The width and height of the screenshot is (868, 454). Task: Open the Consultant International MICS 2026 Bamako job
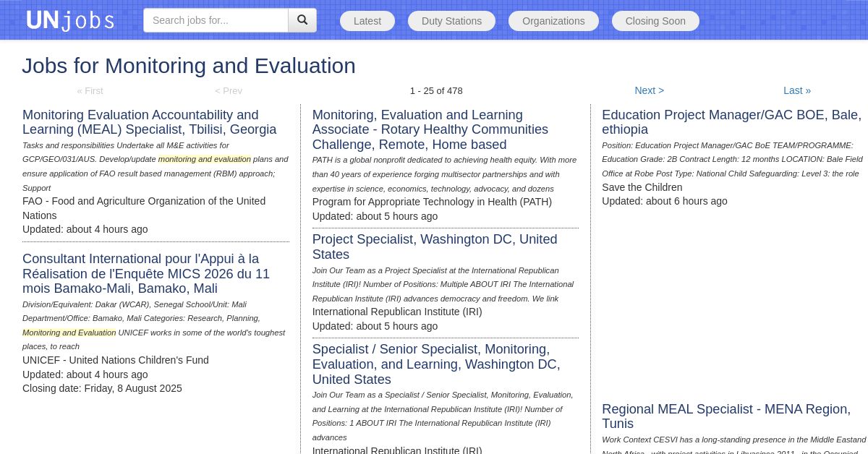coord(146,273)
